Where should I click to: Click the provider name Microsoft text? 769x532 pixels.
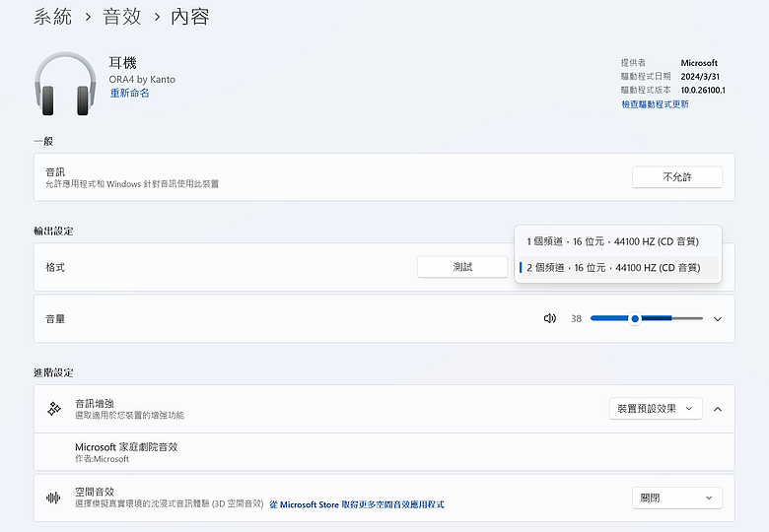coord(699,63)
